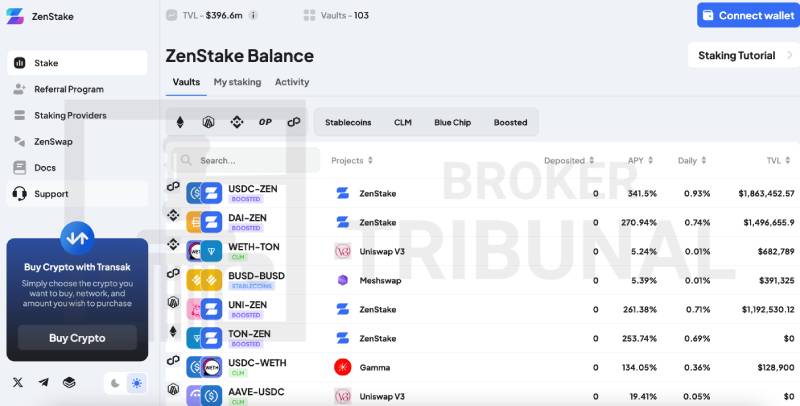Open the Docs section

[77, 168]
